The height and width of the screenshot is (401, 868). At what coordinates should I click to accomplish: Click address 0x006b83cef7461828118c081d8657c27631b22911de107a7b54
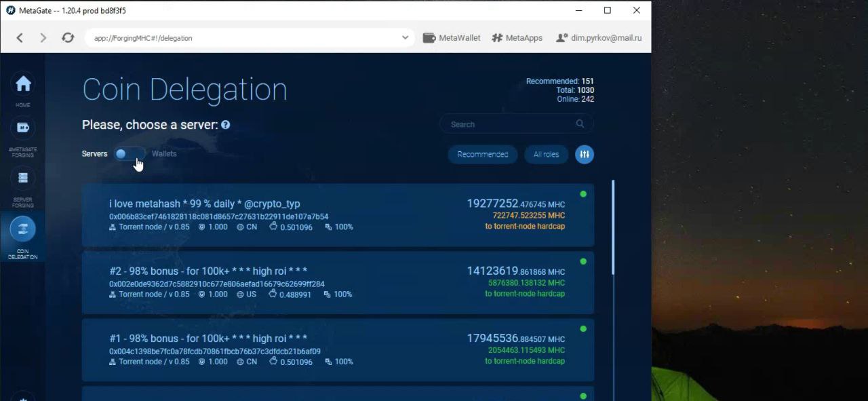tap(218, 216)
